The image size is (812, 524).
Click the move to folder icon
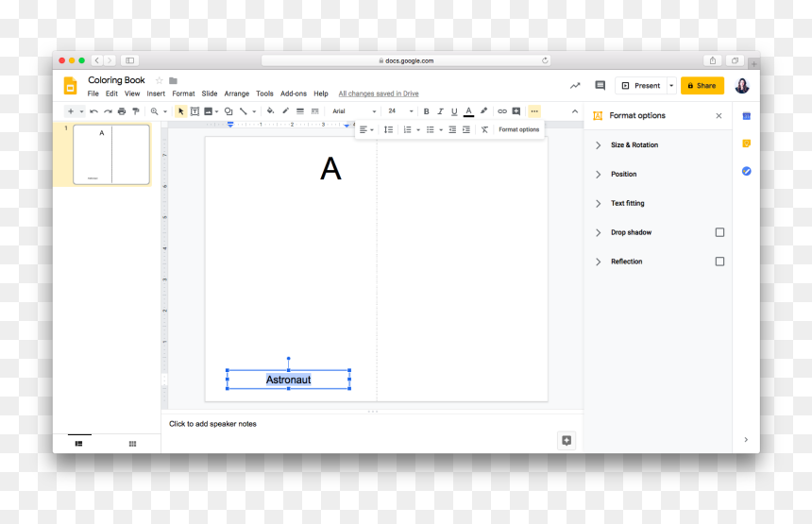(174, 81)
